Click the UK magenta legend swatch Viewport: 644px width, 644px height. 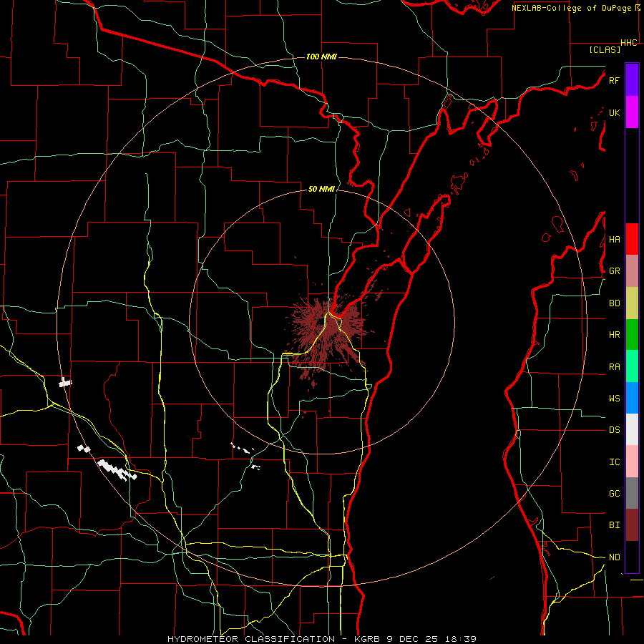(x=632, y=112)
